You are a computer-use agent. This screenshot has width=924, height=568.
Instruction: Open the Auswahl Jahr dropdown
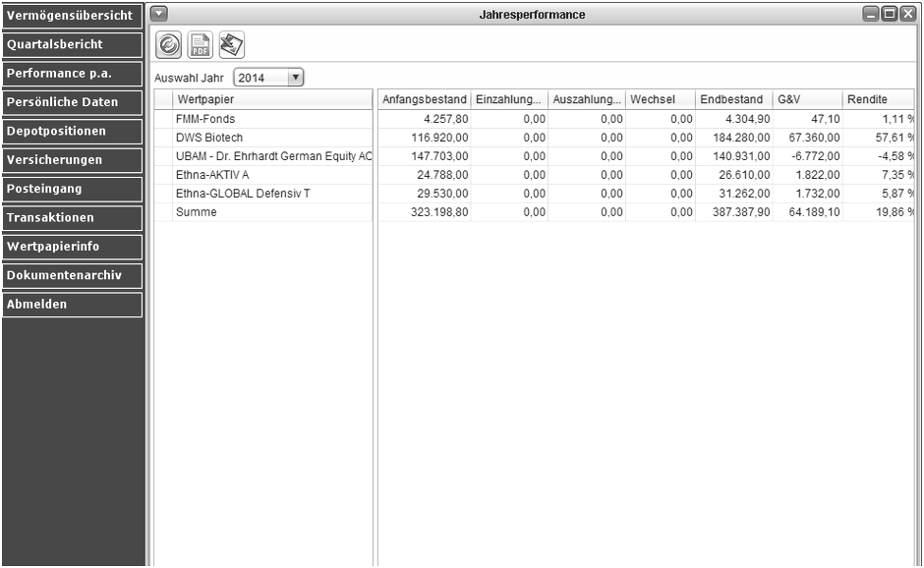(294, 78)
